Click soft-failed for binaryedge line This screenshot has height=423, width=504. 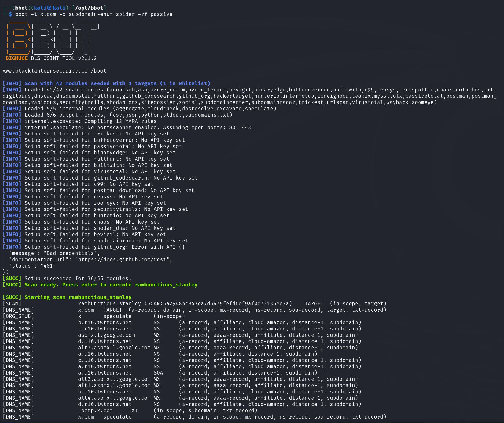pyautogui.click(x=89, y=153)
